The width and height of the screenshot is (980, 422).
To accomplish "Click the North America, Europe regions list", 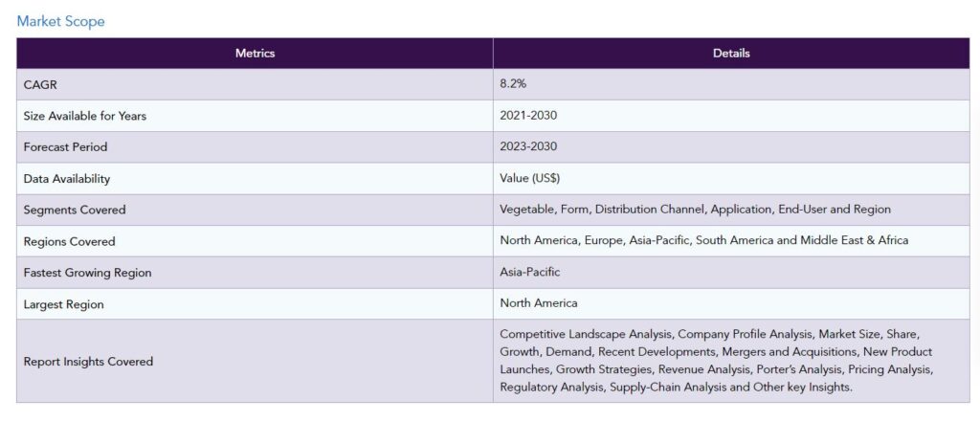I will [703, 240].
